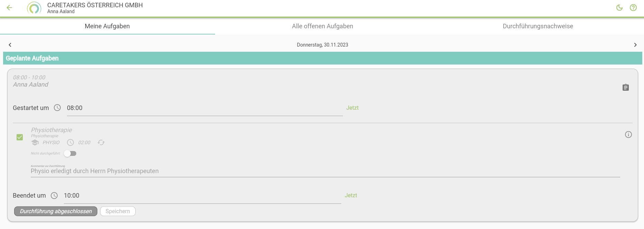This screenshot has width=644, height=229.
Task: Click the back arrow in header
Action: [x=10, y=8]
